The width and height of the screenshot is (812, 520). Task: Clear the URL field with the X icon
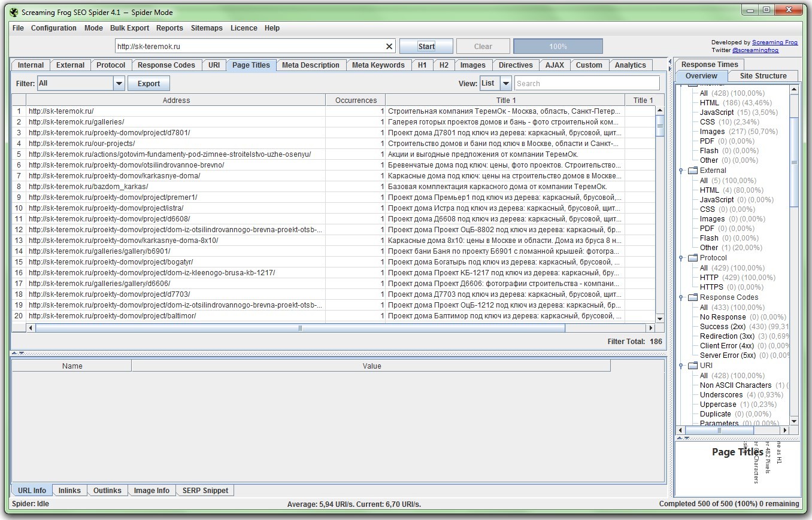click(x=389, y=46)
